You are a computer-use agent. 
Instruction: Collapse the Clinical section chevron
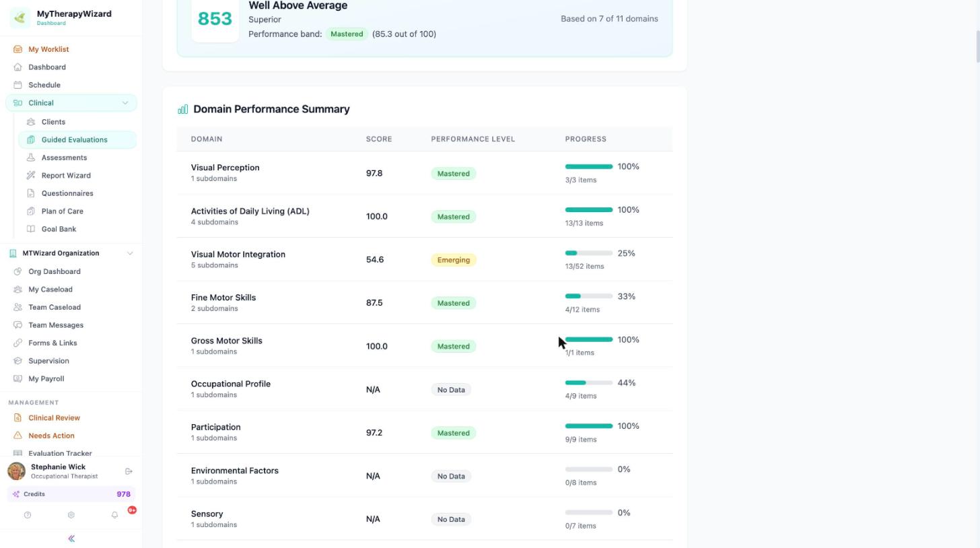125,103
